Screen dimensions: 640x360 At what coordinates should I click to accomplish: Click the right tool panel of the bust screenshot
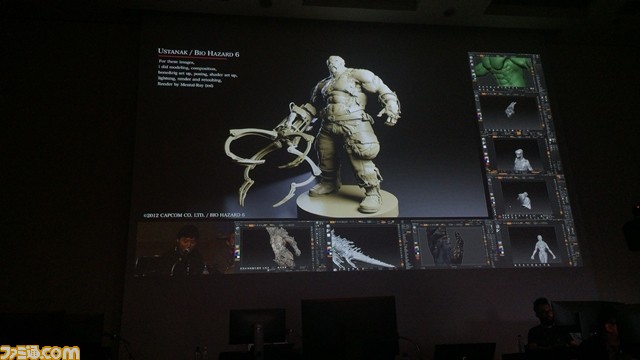[551, 154]
